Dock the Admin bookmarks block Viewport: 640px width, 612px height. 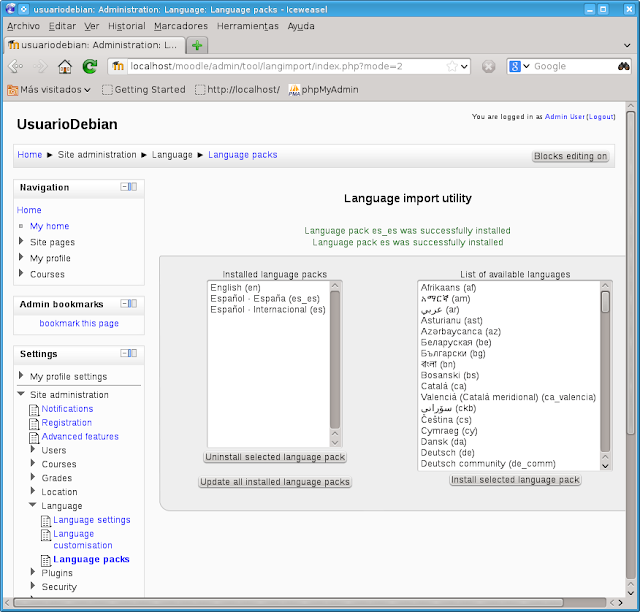[x=133, y=303]
